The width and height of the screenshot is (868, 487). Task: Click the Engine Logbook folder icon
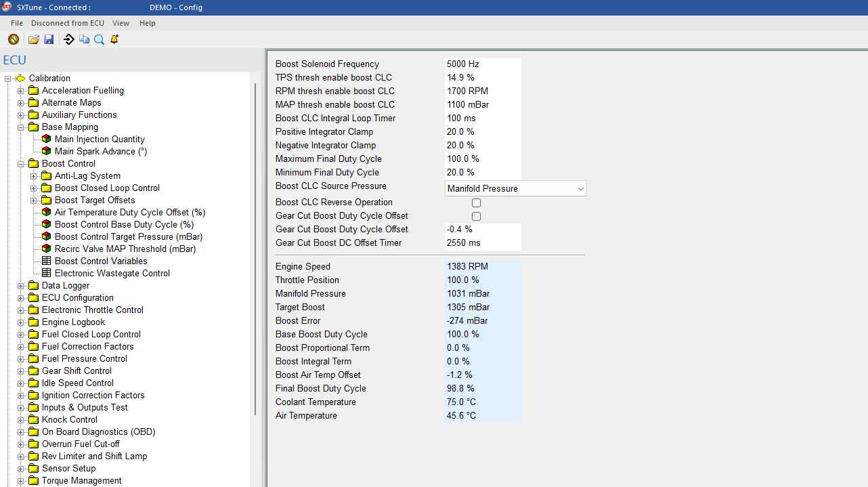pyautogui.click(x=33, y=322)
